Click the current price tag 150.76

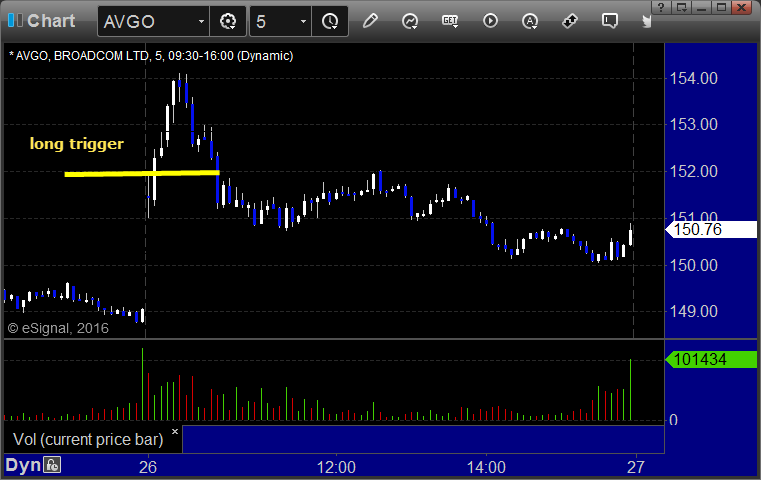[x=711, y=229]
